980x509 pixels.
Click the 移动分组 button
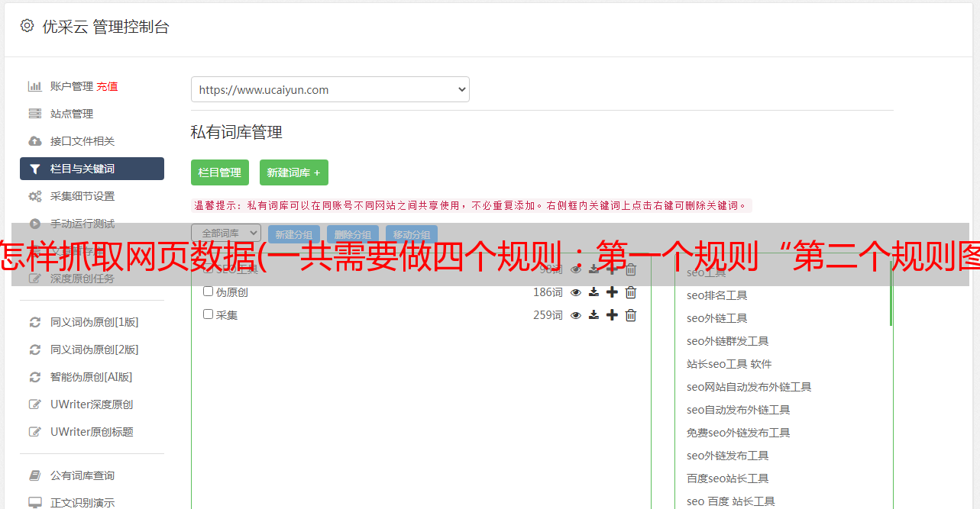pos(412,234)
